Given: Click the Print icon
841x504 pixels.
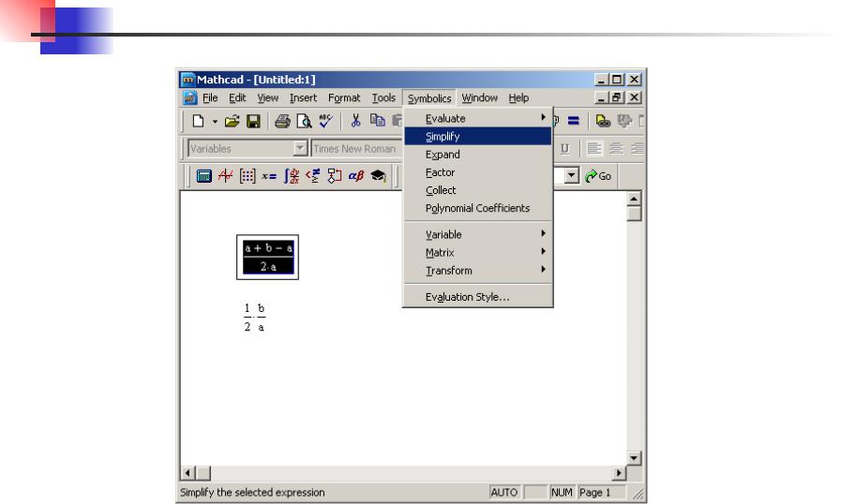Looking at the screenshot, I should [x=282, y=121].
